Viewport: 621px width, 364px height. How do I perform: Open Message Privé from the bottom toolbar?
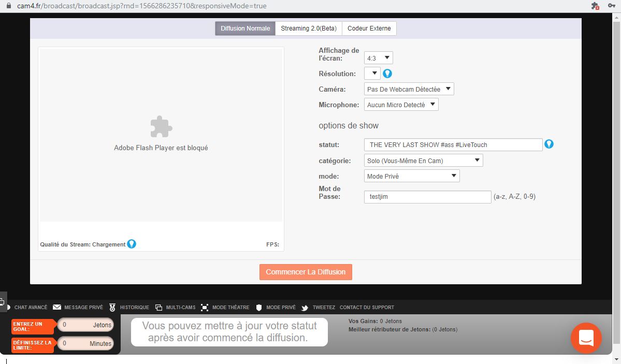(x=78, y=308)
